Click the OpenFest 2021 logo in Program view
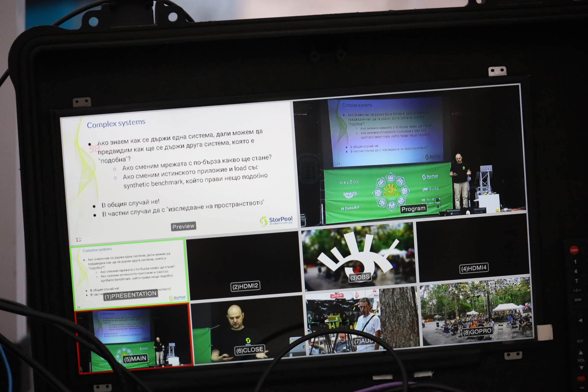Screen dimensions: 588x392 pos(391,192)
